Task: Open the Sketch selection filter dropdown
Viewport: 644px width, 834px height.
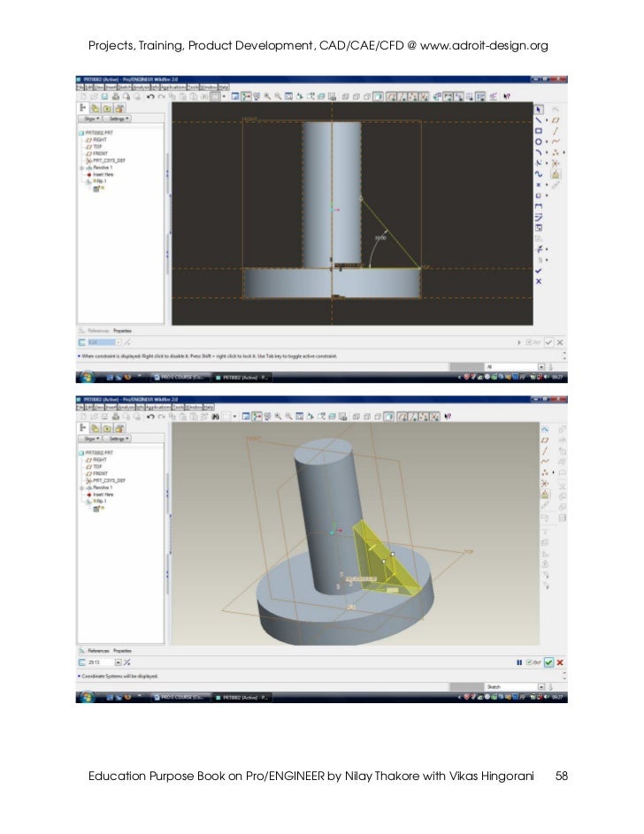Action: pos(540,686)
